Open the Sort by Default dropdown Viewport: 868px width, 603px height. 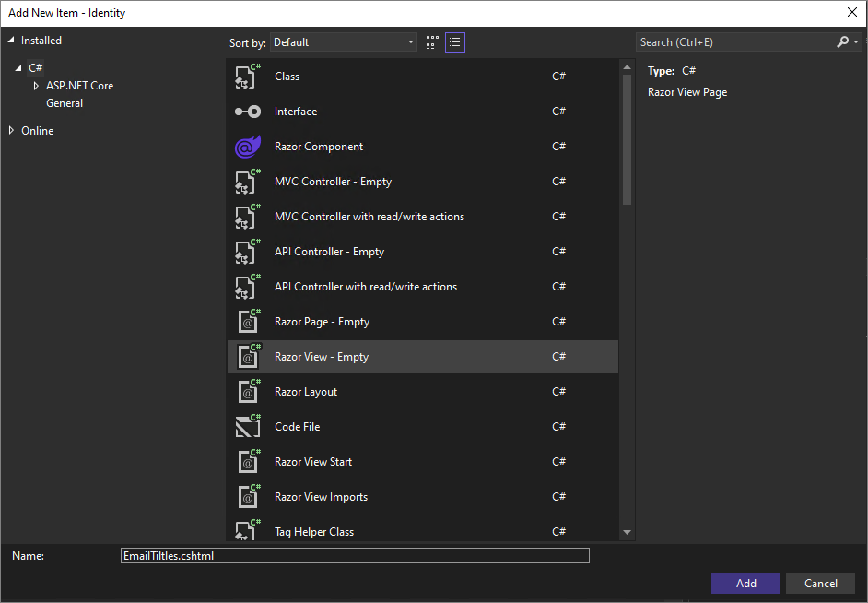pyautogui.click(x=343, y=42)
